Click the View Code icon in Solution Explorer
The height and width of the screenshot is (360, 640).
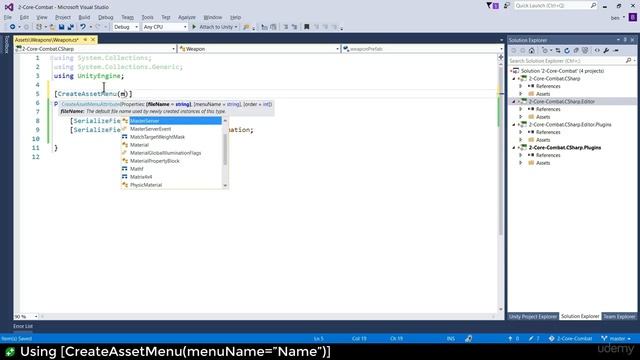click(x=597, y=51)
